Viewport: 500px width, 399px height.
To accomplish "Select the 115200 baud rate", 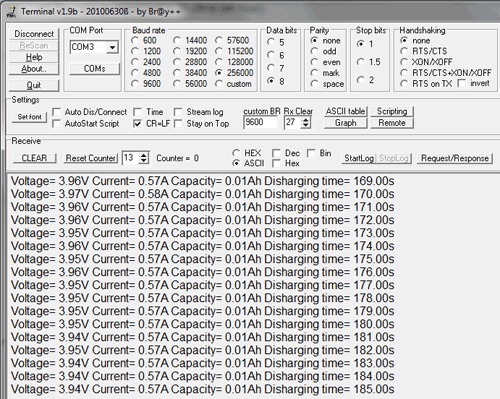I will click(219, 51).
